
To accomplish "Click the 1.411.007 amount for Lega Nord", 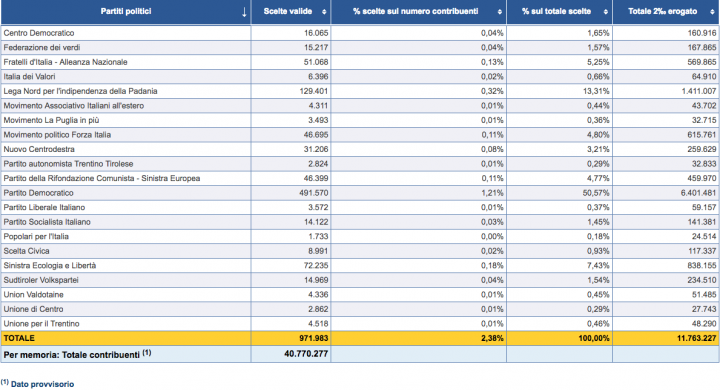I will tap(698, 91).
